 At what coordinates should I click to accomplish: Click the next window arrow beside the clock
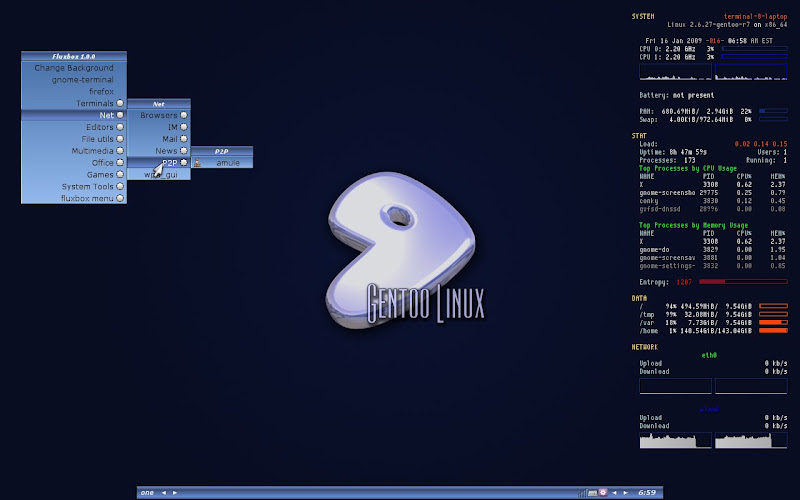tap(626, 493)
